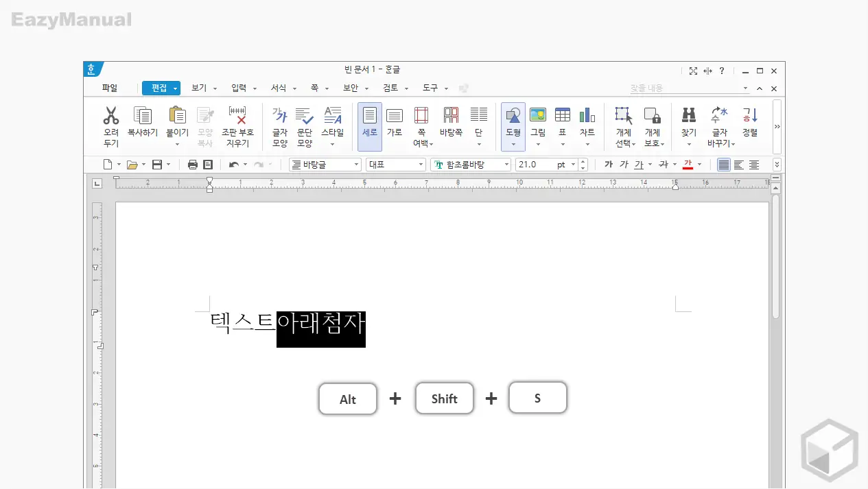Screen dimensions: 868x489
Task: Click the 정렬 sort icon
Action: (750, 115)
